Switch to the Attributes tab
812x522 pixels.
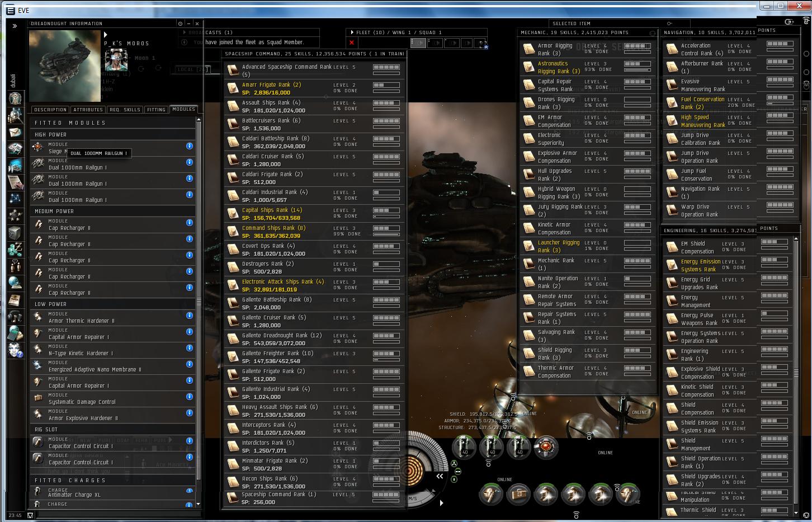tap(88, 110)
